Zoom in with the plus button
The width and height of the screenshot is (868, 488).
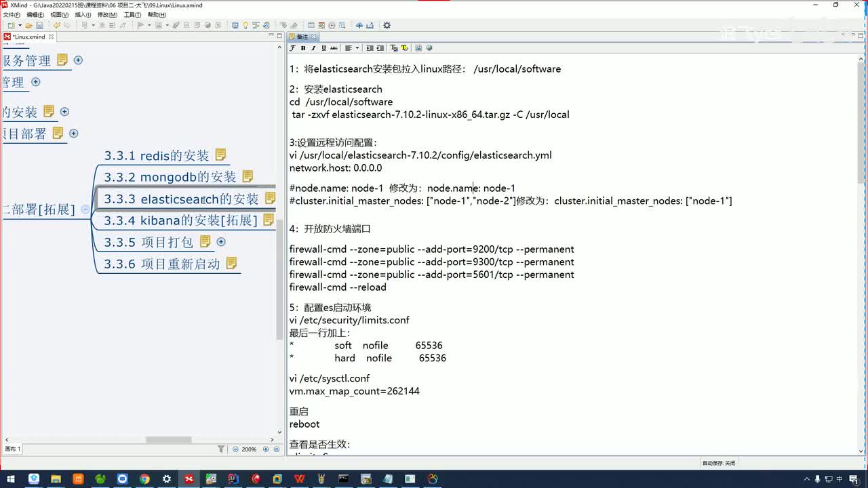pos(266,449)
